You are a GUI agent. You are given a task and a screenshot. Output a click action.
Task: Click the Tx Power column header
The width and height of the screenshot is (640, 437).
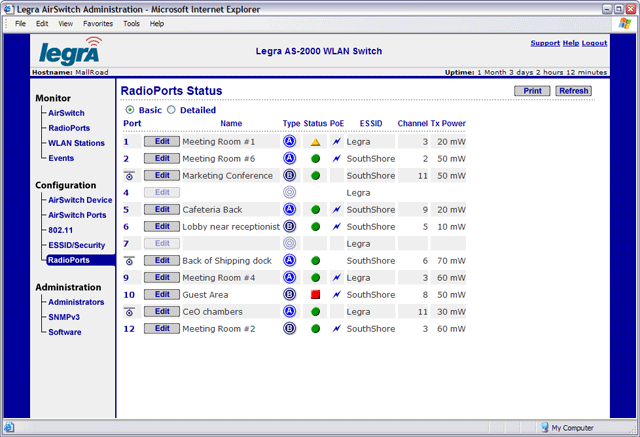(448, 123)
